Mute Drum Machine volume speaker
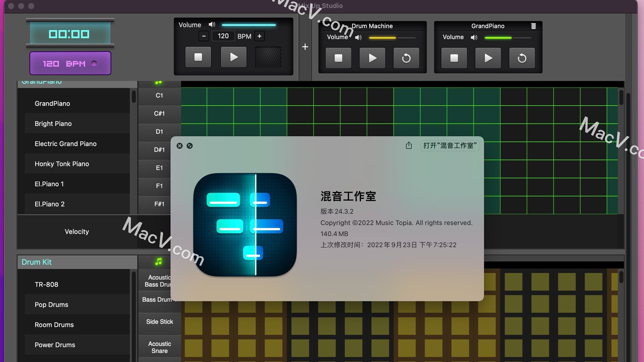This screenshot has height=362, width=644. 358,38
